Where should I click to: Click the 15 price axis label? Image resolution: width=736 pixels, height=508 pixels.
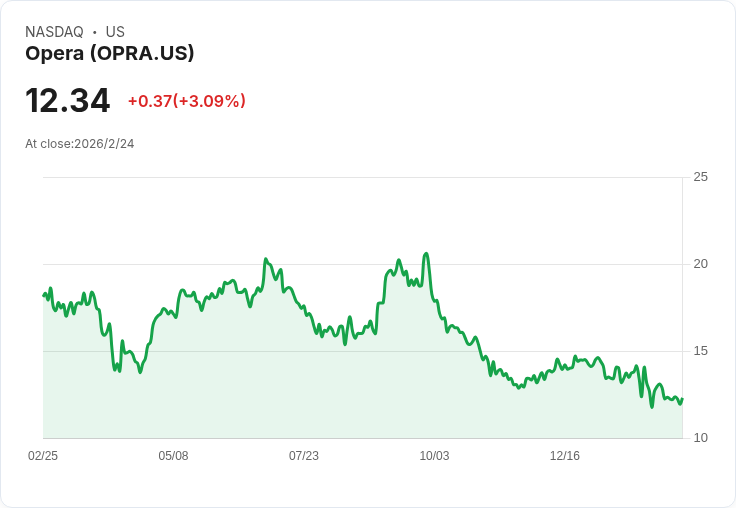tap(700, 351)
